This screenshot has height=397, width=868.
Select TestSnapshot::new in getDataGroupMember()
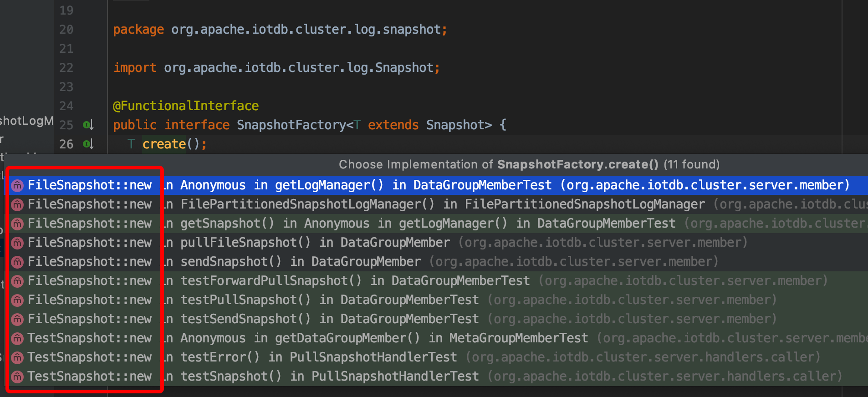tap(436, 338)
